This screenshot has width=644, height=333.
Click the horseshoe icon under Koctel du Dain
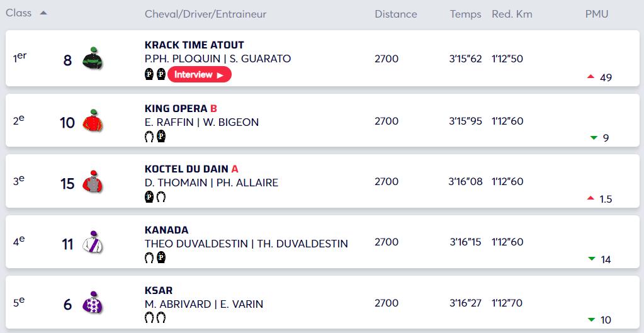(x=161, y=198)
